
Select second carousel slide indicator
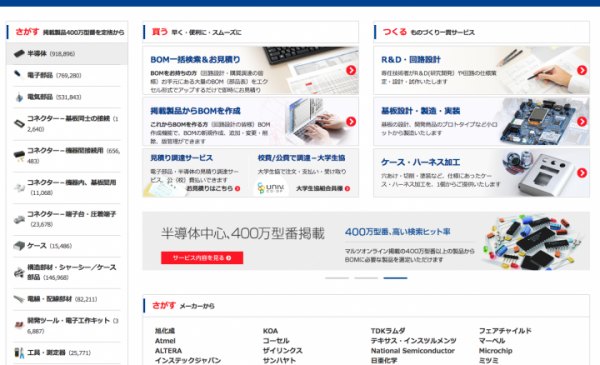[x=366, y=278]
